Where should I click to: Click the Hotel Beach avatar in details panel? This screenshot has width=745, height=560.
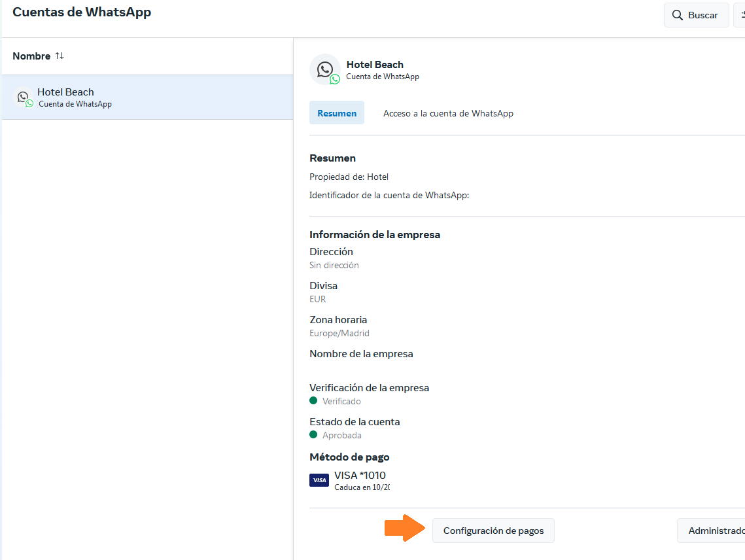(x=326, y=69)
